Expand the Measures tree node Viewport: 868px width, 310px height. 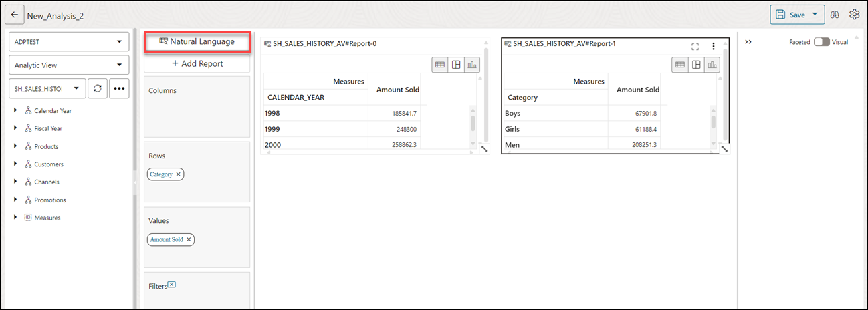[15, 217]
